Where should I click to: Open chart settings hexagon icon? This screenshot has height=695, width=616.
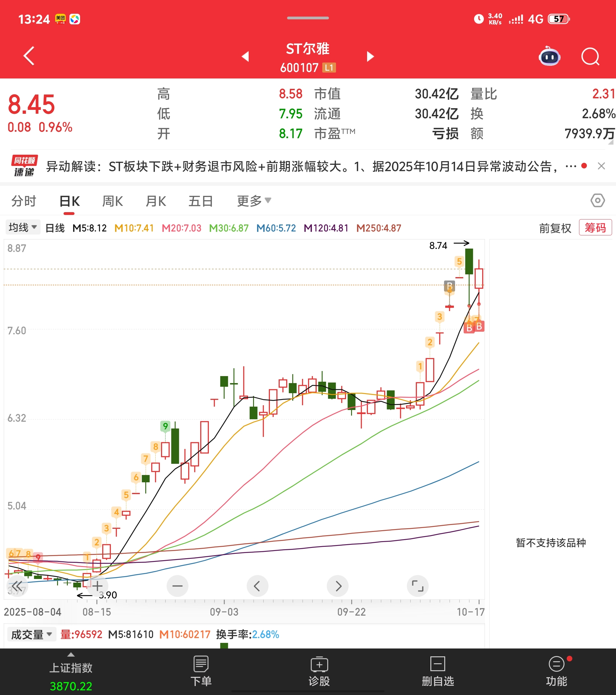(x=597, y=201)
